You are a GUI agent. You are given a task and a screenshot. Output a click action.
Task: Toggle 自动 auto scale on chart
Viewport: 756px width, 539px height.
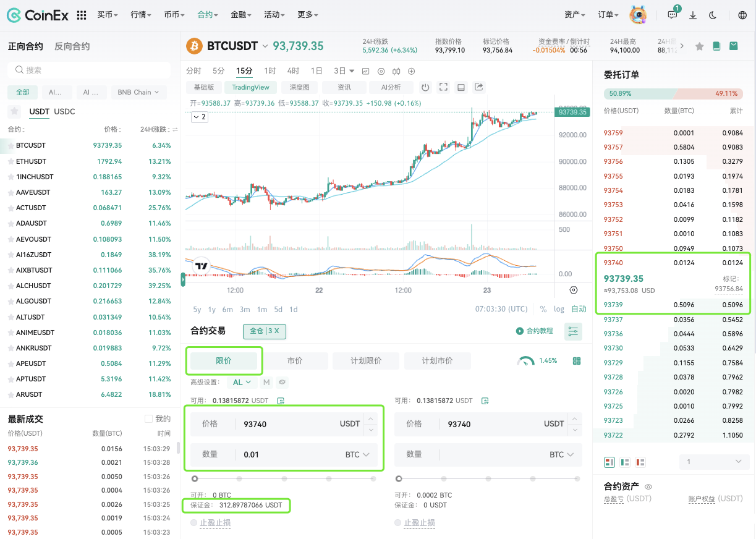tap(579, 309)
